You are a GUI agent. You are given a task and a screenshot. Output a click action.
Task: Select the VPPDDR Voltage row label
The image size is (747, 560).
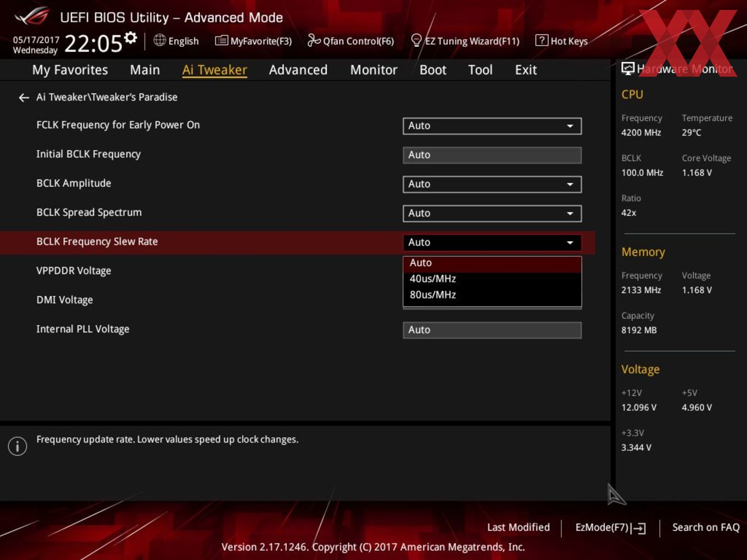pyautogui.click(x=74, y=271)
